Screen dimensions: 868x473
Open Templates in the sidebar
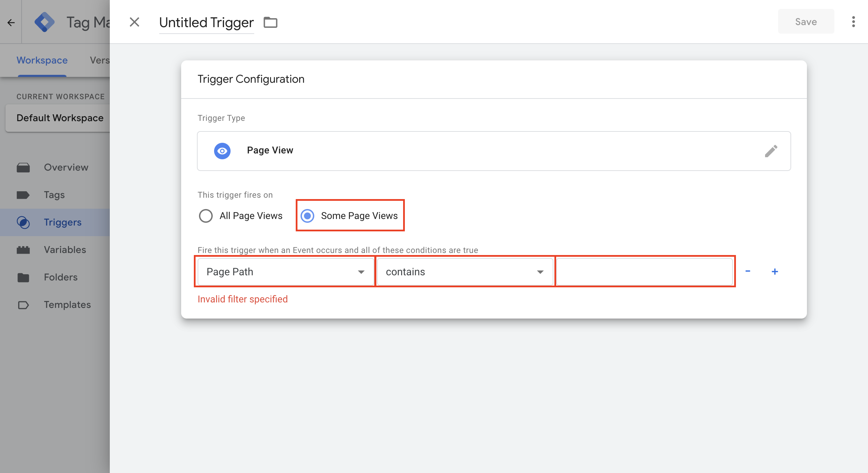55,305
